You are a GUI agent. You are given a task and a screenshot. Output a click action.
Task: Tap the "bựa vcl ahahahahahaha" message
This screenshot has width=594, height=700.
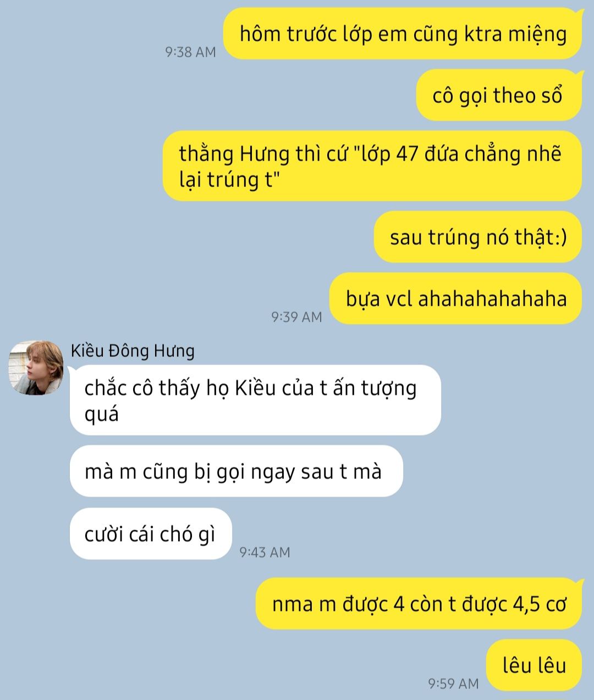[455, 299]
